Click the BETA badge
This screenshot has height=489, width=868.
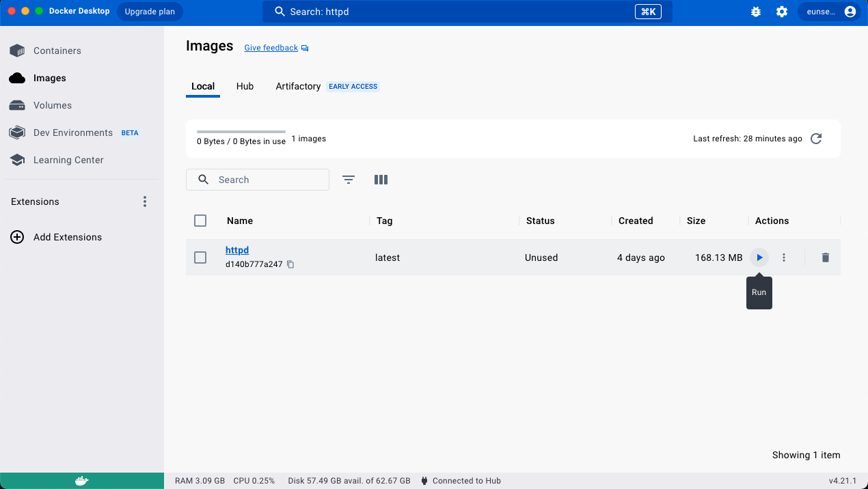130,132
